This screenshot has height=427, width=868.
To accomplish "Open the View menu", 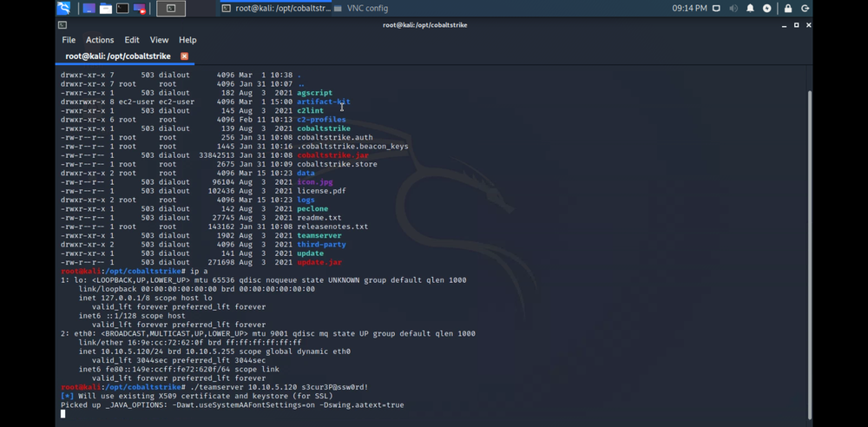I will (159, 40).
